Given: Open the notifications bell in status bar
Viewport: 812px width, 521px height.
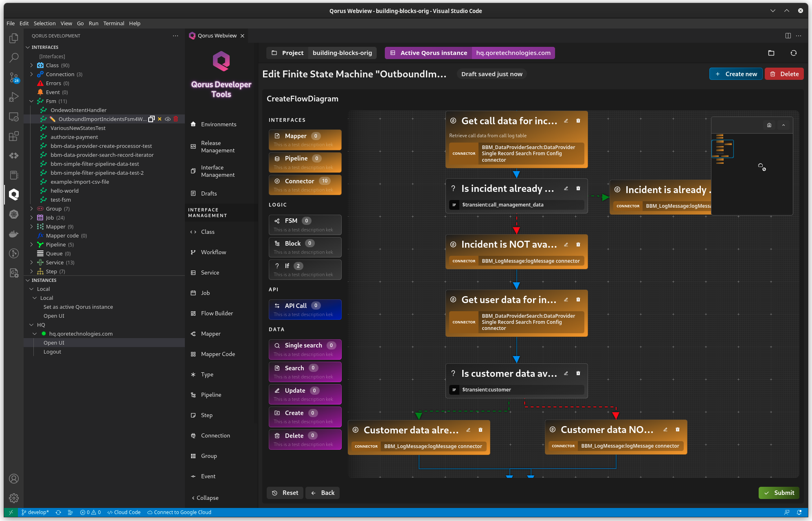Looking at the screenshot, I should tap(799, 512).
